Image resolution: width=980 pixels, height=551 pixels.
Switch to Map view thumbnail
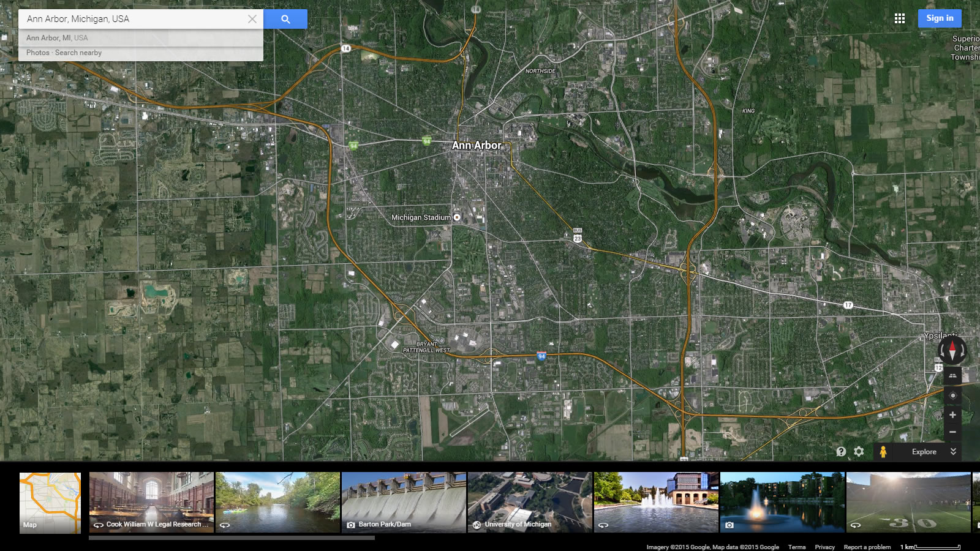click(50, 502)
